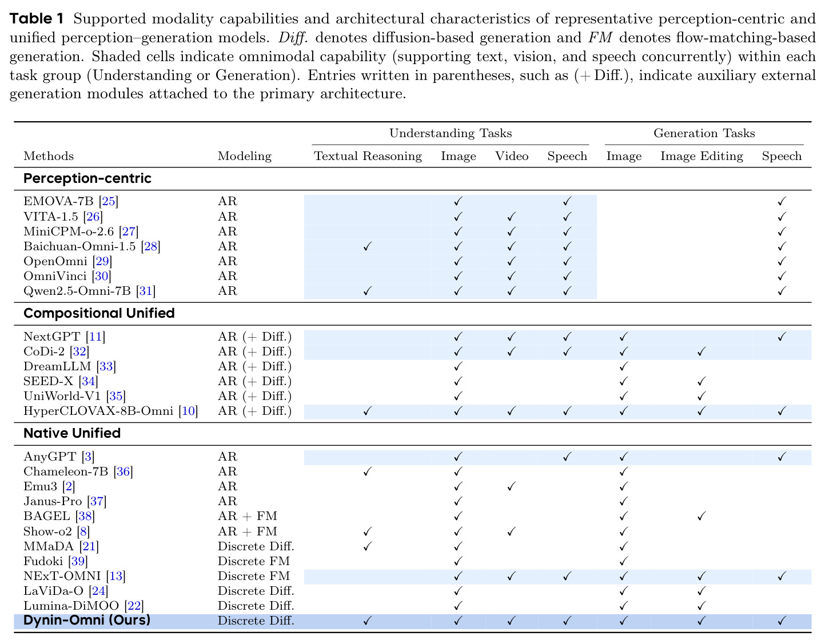Follow citation 31 for Qwen2.5-Omni-7B
The width and height of the screenshot is (825, 644).
(x=146, y=291)
